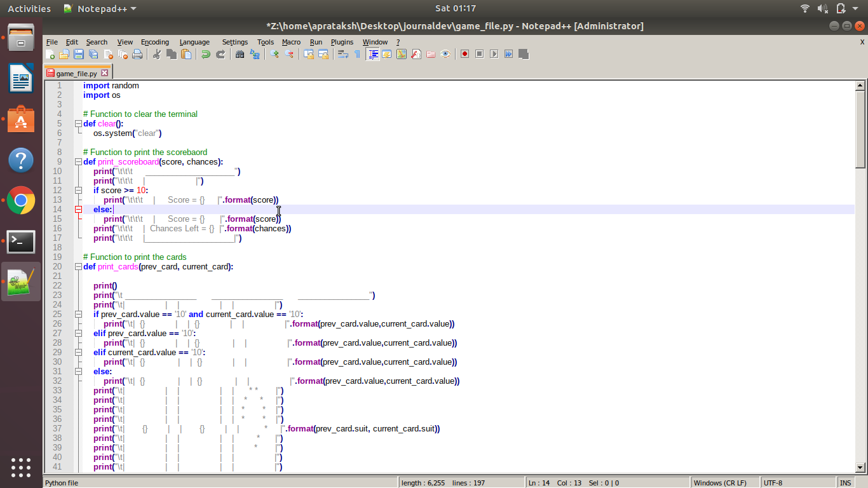Save all open files
The width and height of the screenshot is (868, 488).
[92, 54]
